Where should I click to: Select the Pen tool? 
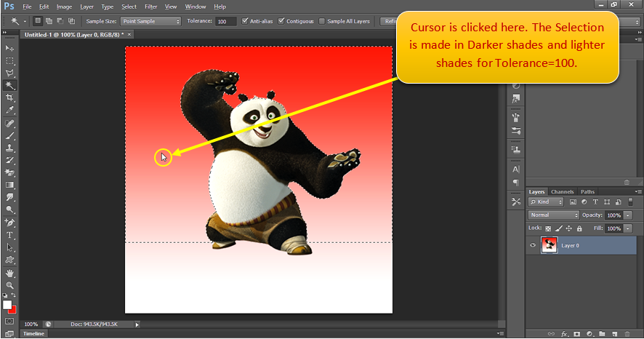[x=9, y=223]
